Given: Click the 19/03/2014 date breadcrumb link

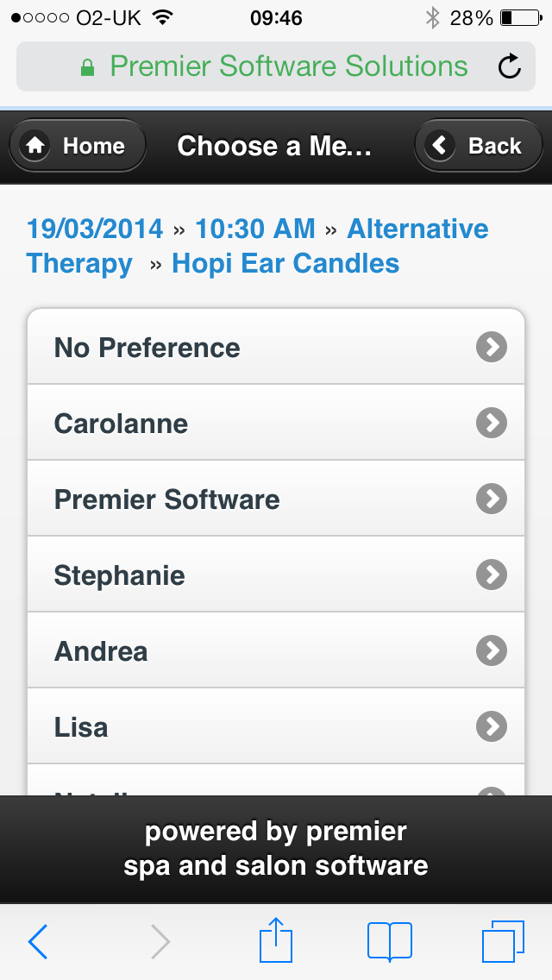Looking at the screenshot, I should (x=95, y=229).
